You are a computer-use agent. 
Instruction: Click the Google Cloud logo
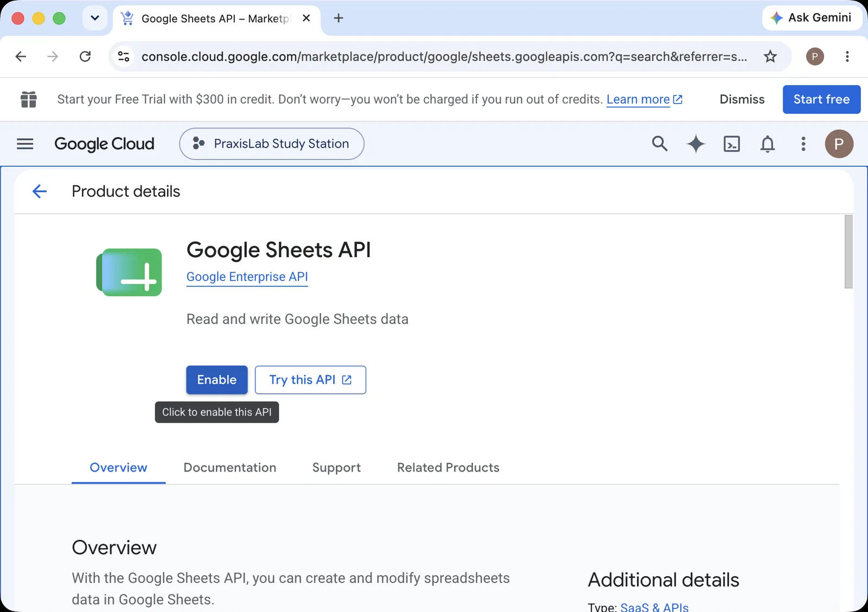tap(105, 144)
